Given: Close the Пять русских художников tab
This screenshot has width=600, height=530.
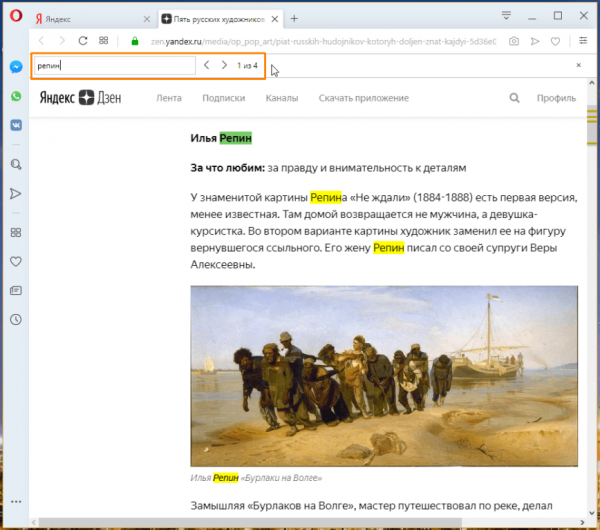Looking at the screenshot, I should point(275,19).
